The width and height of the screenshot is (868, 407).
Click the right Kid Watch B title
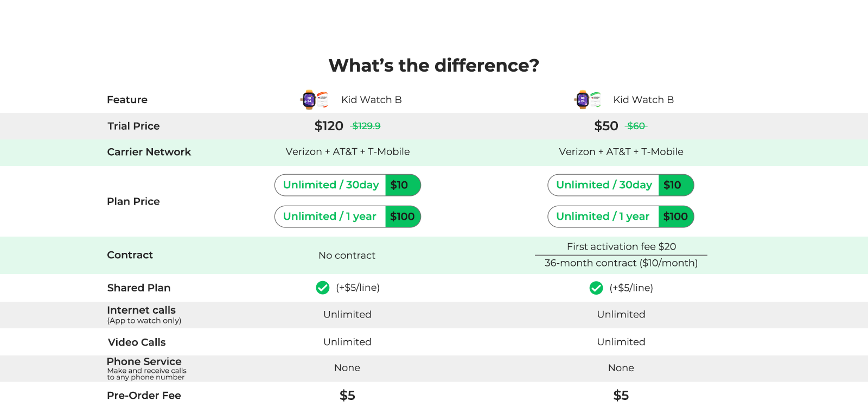coord(643,100)
